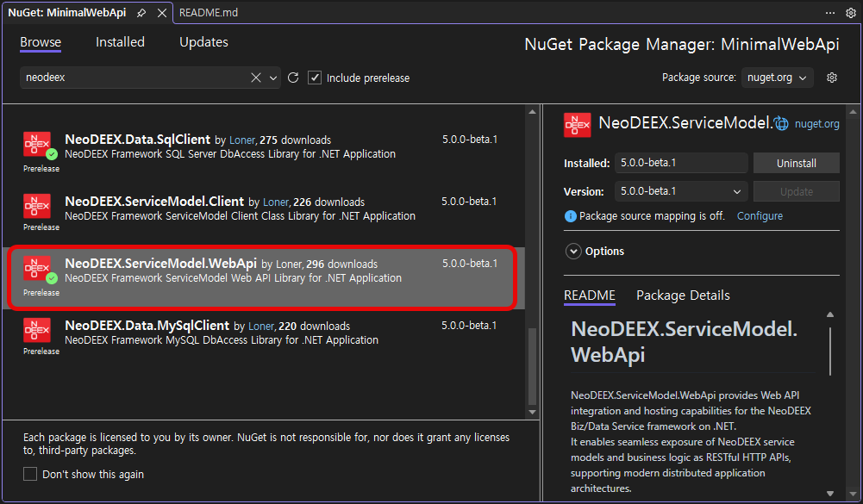Switch to the README detail tab
The height and width of the screenshot is (504, 863).
click(590, 296)
